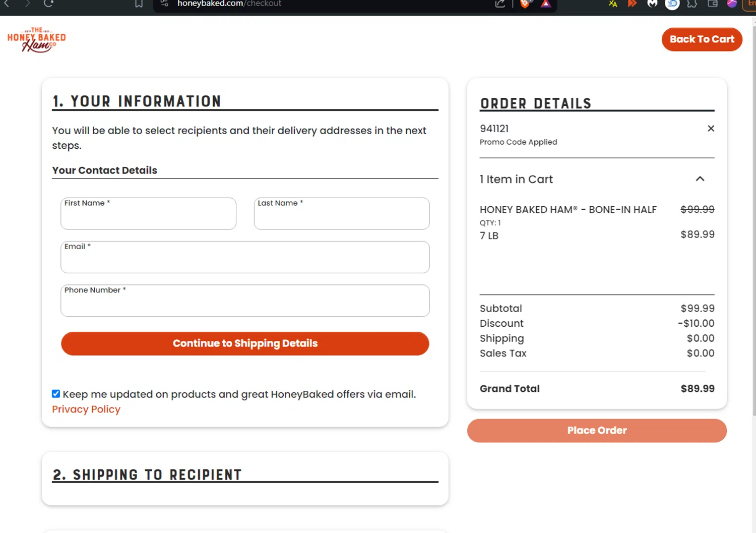Viewport: 756px width, 533px height.
Task: Click the Email input field
Action: point(245,257)
